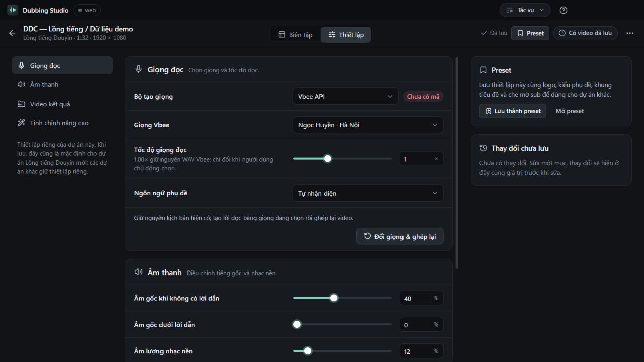644x362 pixels.
Task: Open the help question mark icon
Action: tap(563, 10)
